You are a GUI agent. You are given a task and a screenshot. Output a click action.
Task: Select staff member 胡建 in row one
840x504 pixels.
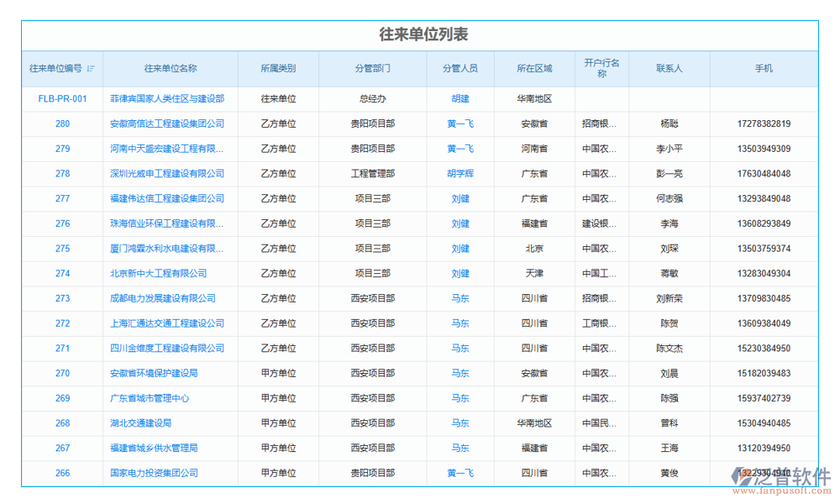(x=457, y=98)
